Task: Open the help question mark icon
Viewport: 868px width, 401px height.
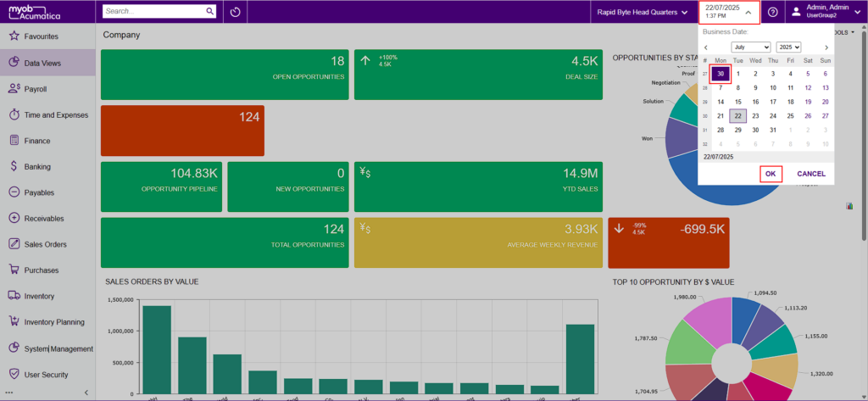Action: click(773, 12)
